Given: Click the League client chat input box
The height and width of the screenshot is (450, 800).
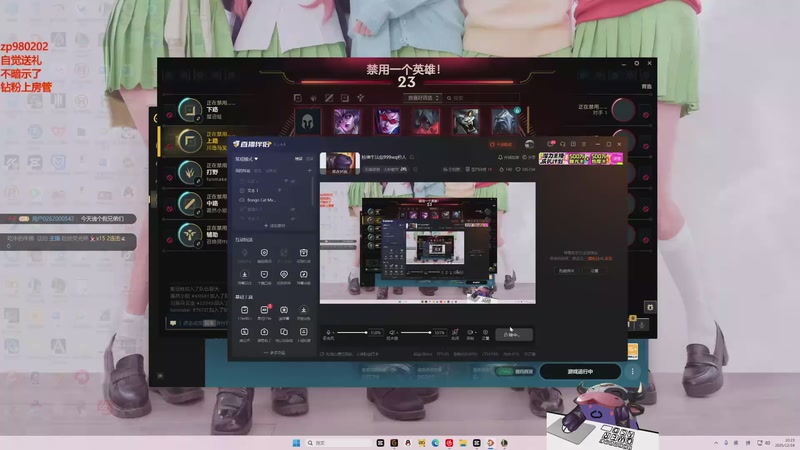Looking at the screenshot, I should tap(198, 323).
